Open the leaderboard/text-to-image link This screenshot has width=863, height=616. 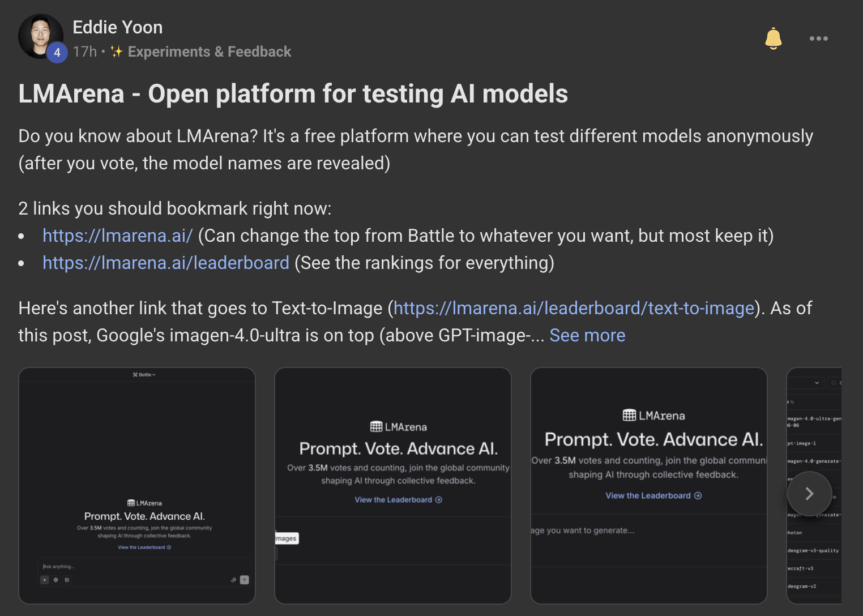click(x=574, y=308)
